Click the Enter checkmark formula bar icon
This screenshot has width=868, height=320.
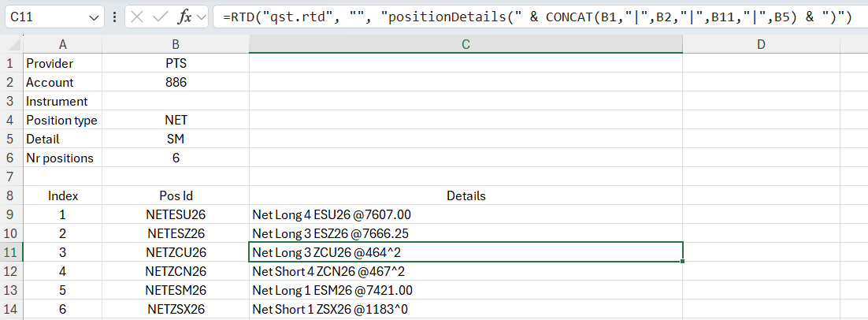point(160,17)
